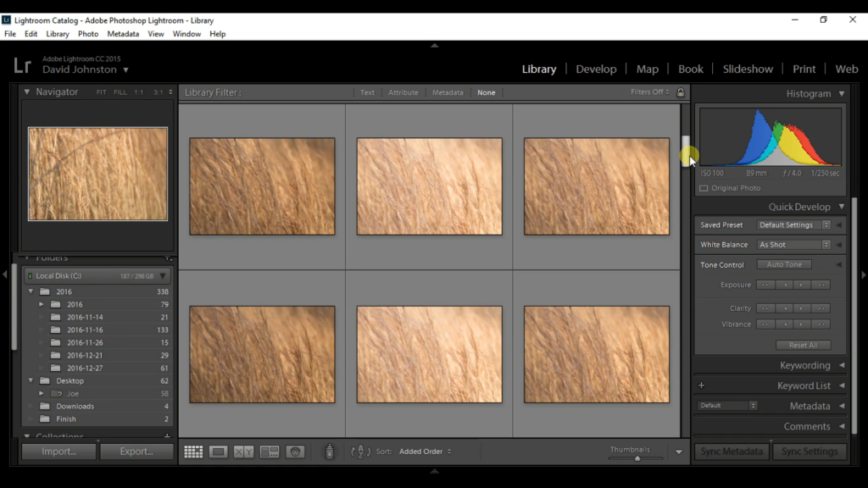Screen dimensions: 868x488
Task: Enable Attribute library filter
Action: click(x=403, y=92)
